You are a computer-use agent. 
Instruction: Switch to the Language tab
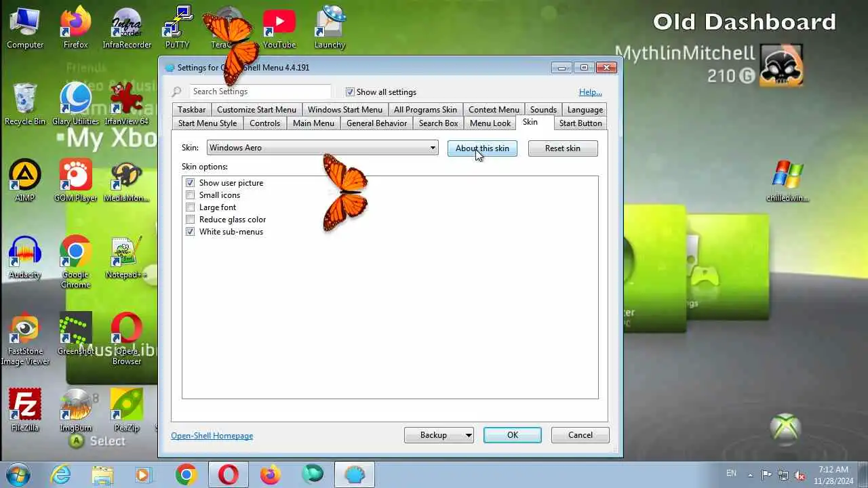(x=585, y=110)
